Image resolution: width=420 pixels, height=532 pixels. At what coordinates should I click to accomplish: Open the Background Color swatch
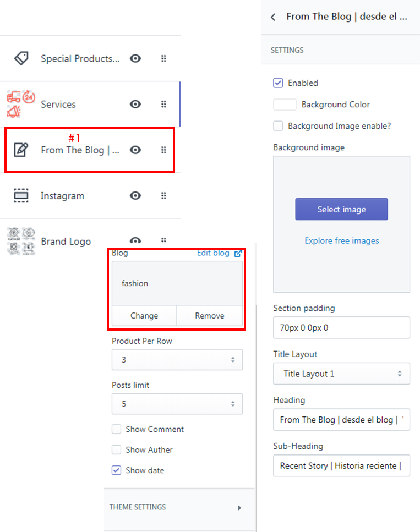click(285, 105)
